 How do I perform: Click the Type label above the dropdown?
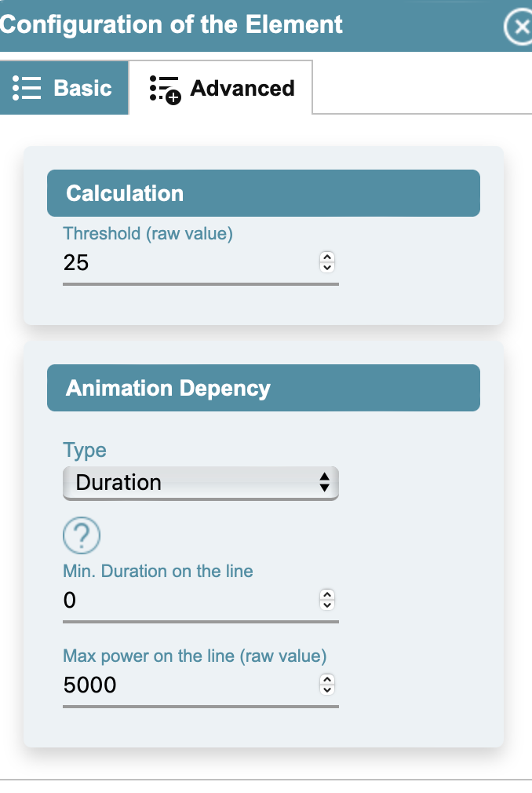[x=85, y=451]
